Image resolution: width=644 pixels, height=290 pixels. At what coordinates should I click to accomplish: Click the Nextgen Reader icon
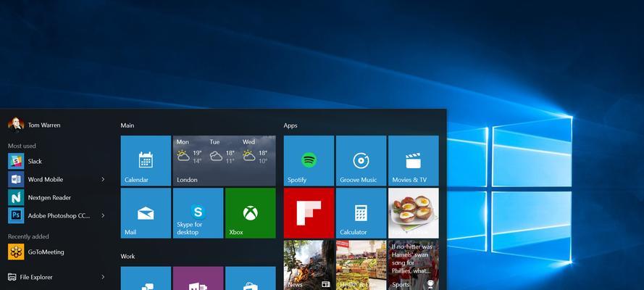[x=16, y=197]
